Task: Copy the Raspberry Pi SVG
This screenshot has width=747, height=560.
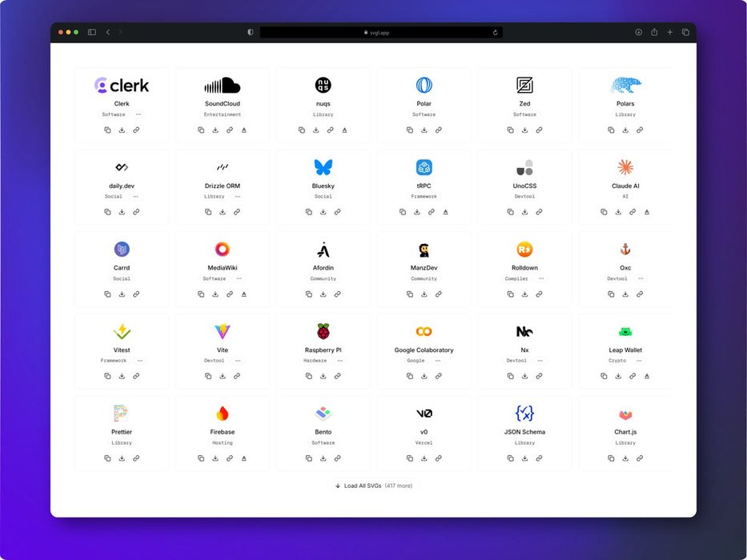Action: [308, 376]
